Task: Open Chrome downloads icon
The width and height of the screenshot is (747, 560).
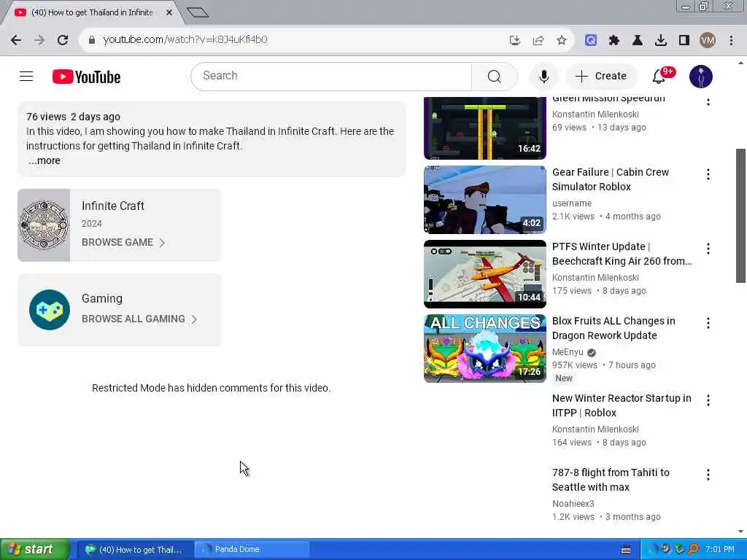Action: click(661, 40)
